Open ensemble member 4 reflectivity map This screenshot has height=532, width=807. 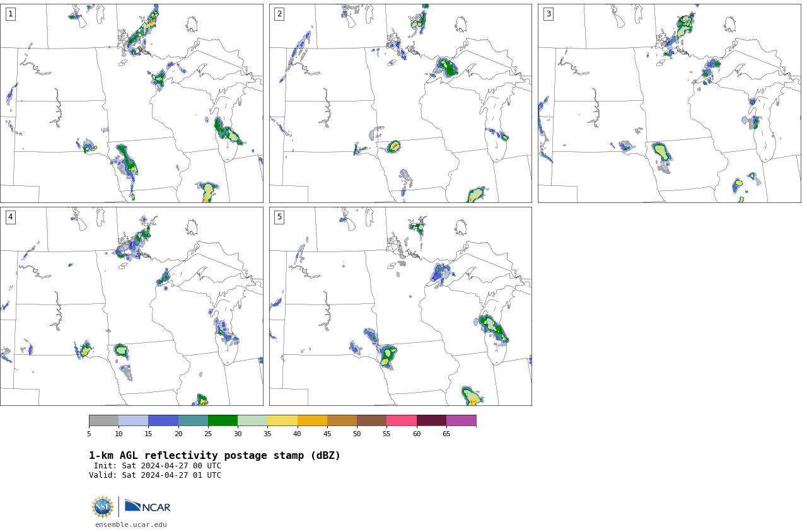(131, 306)
